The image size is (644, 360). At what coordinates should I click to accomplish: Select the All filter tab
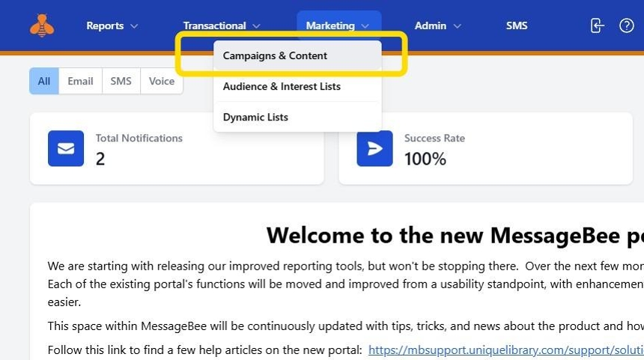(x=44, y=81)
